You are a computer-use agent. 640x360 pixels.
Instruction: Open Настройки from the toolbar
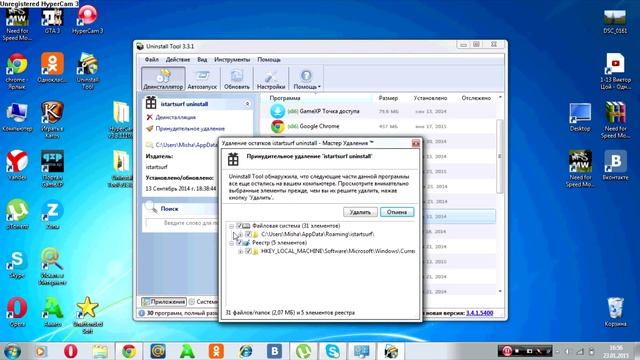point(271,79)
